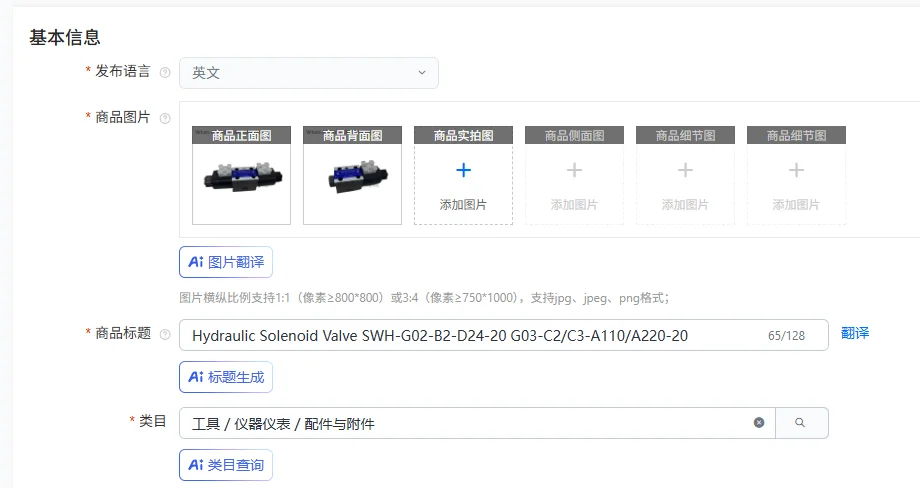The width and height of the screenshot is (920, 488).
Task: Expand language dropdown chevron arrow
Action: click(422, 73)
